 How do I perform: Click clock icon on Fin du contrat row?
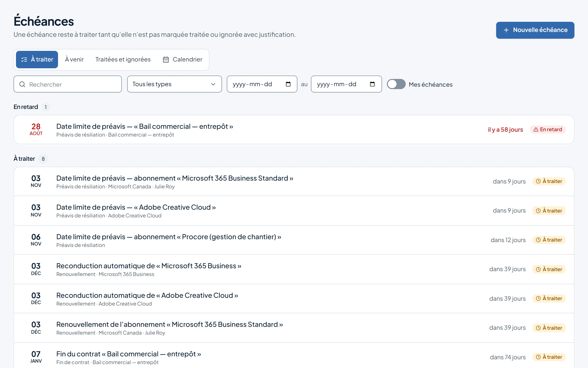coord(538,357)
